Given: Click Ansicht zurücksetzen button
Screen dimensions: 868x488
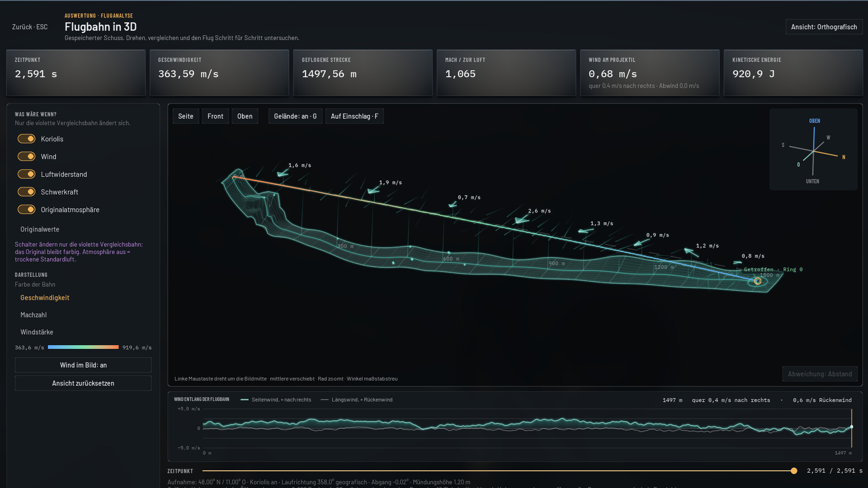Looking at the screenshot, I should [83, 383].
